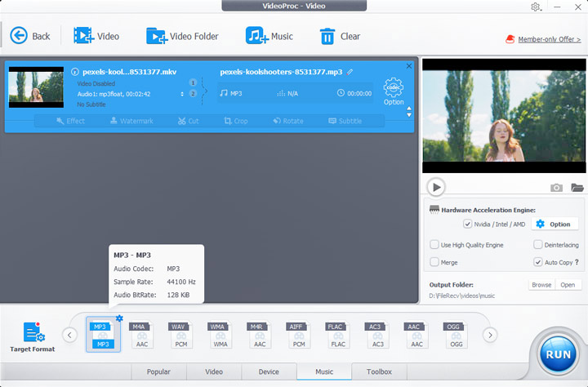Switch to the Video tab
This screenshot has height=387, width=588.
pos(214,371)
